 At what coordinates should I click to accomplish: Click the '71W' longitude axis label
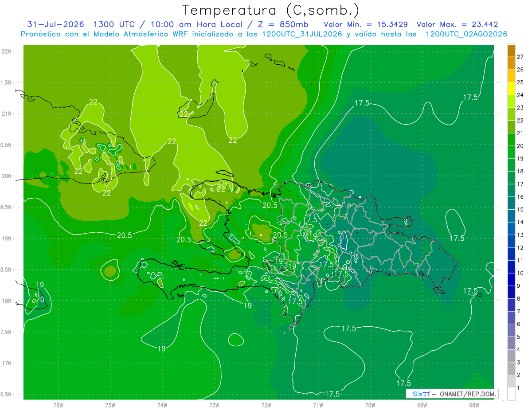click(x=318, y=405)
